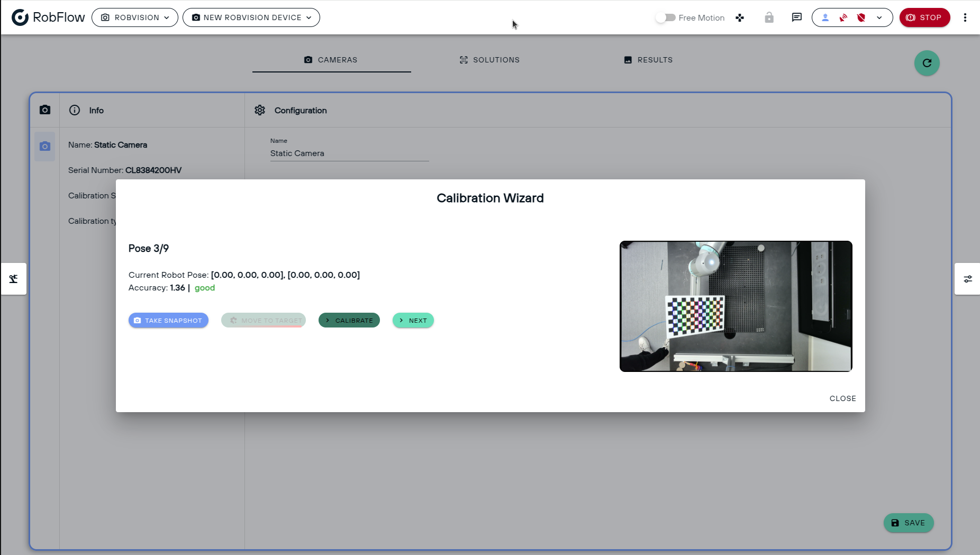980x555 pixels.
Task: Click the Info circle icon
Action: click(x=75, y=110)
